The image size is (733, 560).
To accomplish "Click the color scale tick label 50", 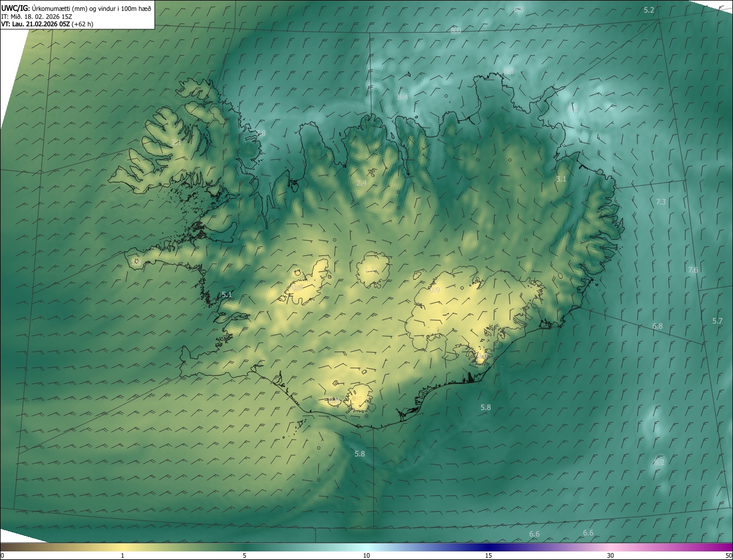I will pyautogui.click(x=728, y=555).
